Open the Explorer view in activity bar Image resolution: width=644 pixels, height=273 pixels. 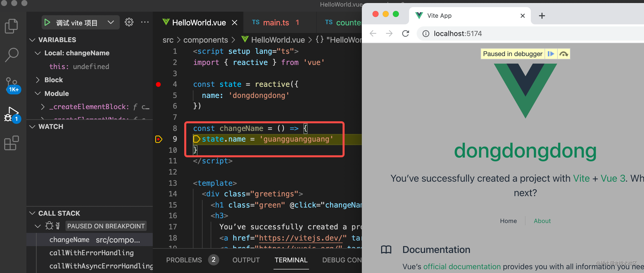coord(11,26)
